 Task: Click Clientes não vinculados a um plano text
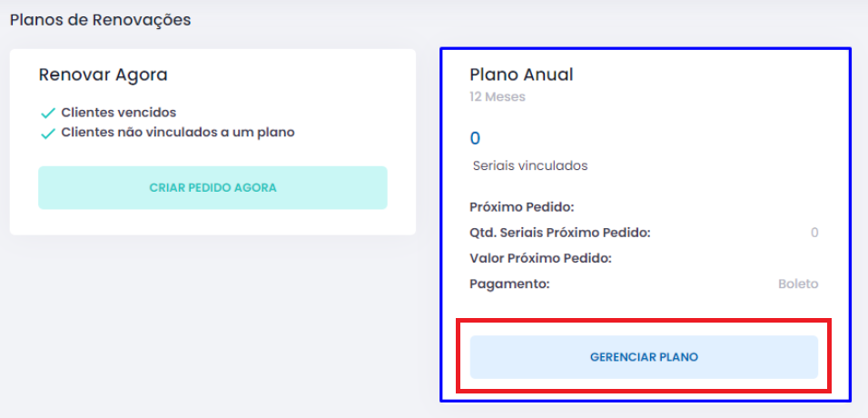178,133
